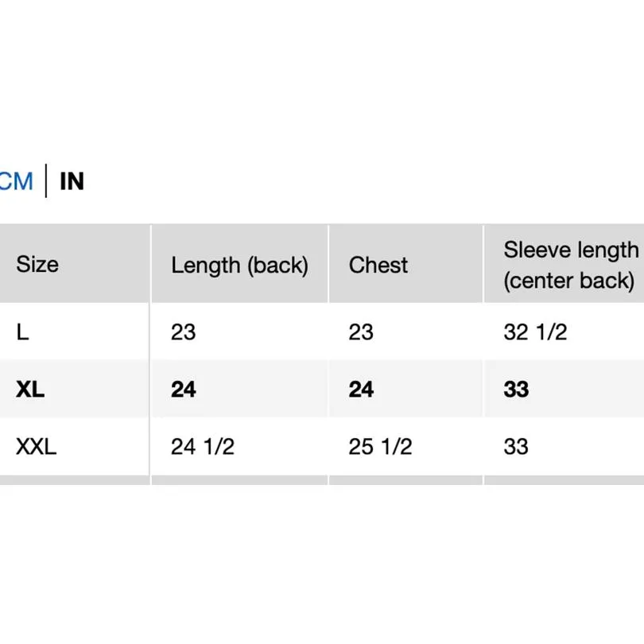Click the Length (back) value for XL

tap(183, 389)
